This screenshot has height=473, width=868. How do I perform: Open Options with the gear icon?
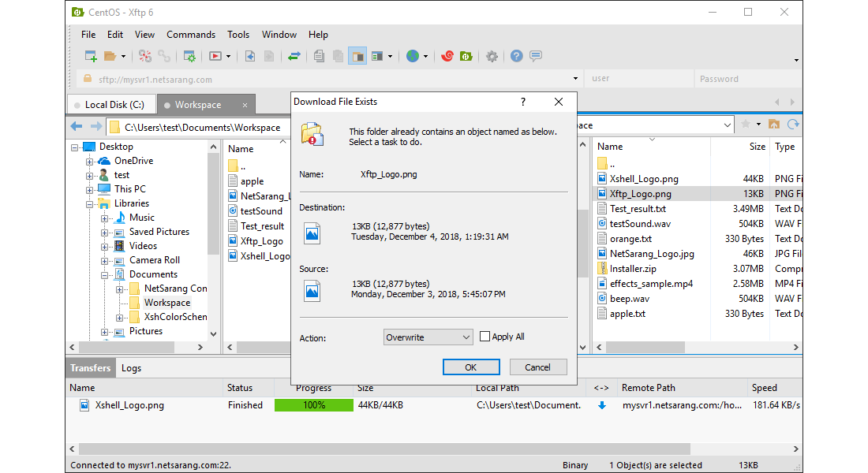(x=492, y=57)
